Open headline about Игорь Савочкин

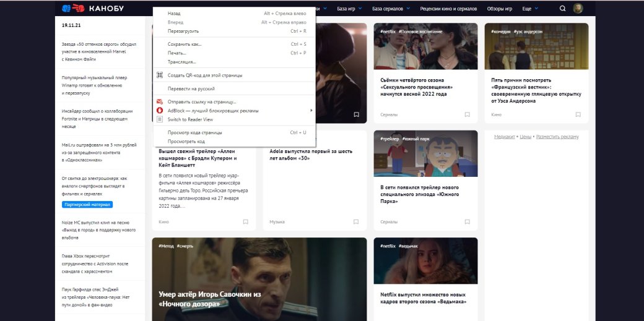210,299
